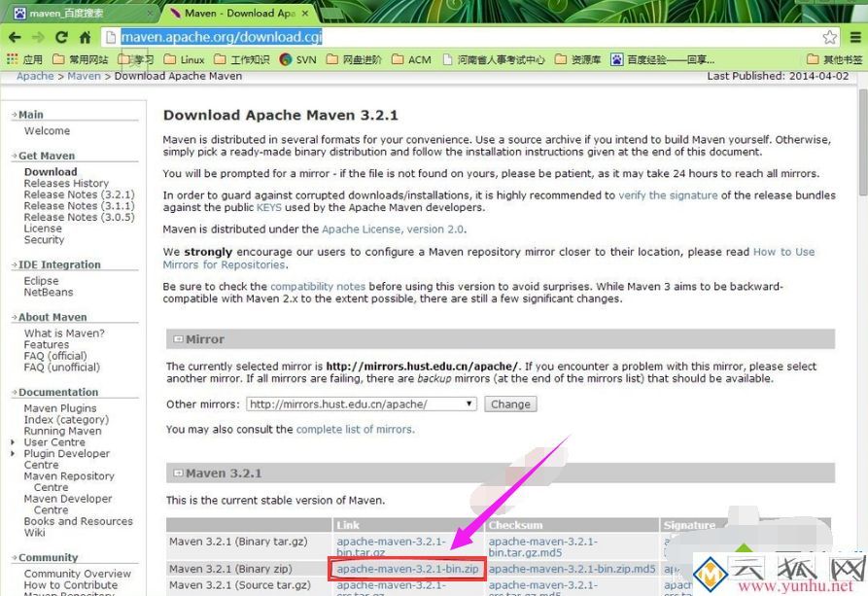Open FAQ (official) in sidebar

click(55, 356)
